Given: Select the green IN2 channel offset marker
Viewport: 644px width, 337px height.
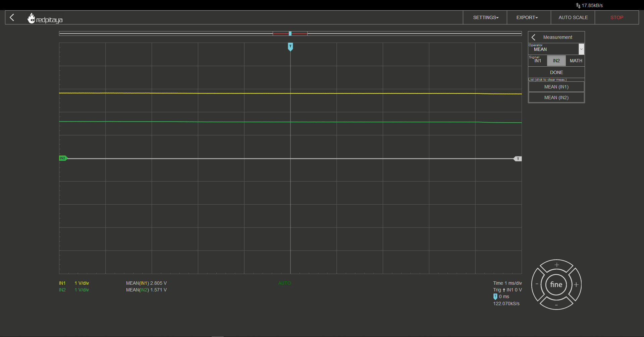Looking at the screenshot, I should (x=63, y=158).
